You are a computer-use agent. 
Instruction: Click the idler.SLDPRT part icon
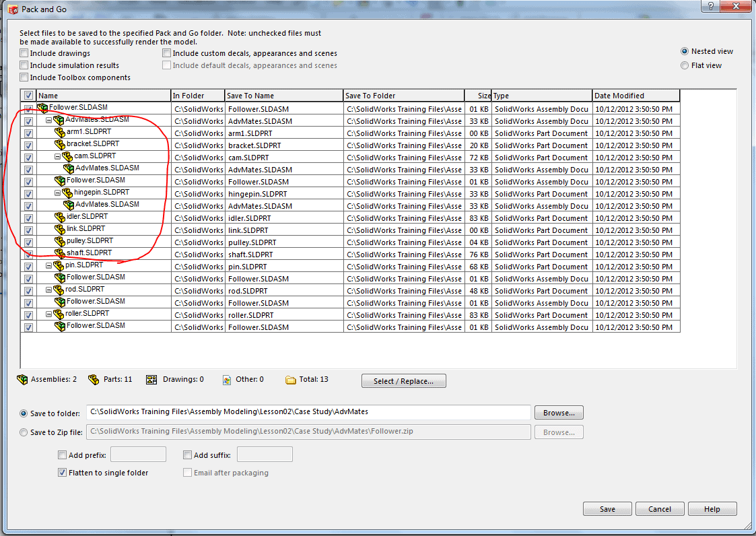(x=60, y=217)
